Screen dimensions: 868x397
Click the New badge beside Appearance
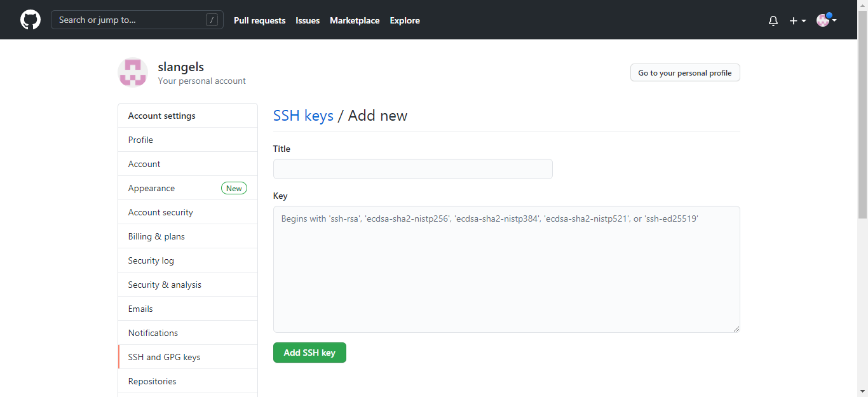point(234,188)
